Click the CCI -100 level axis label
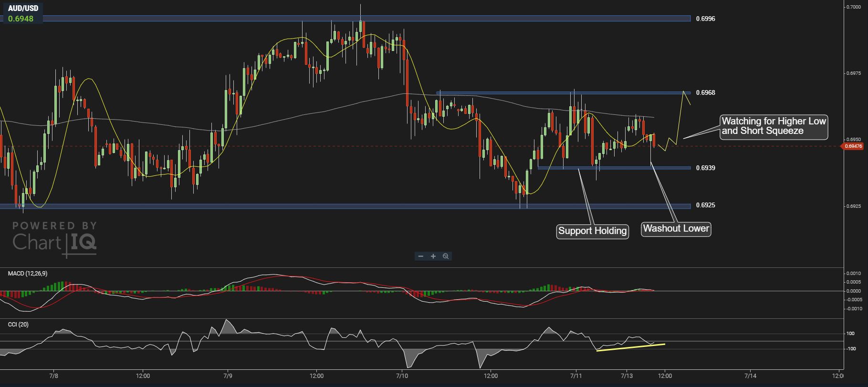The width and height of the screenshot is (868, 387). click(850, 349)
